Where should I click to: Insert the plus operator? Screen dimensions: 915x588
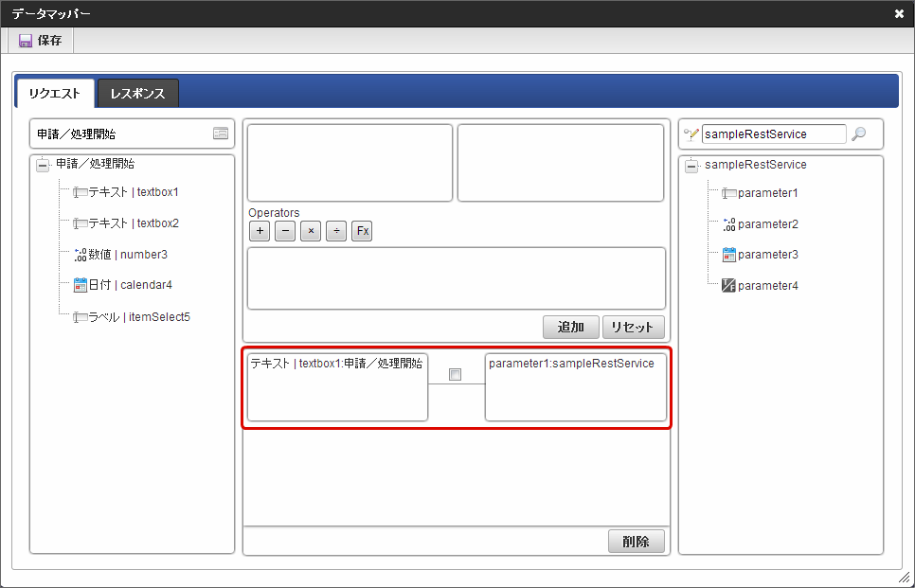[x=260, y=231]
